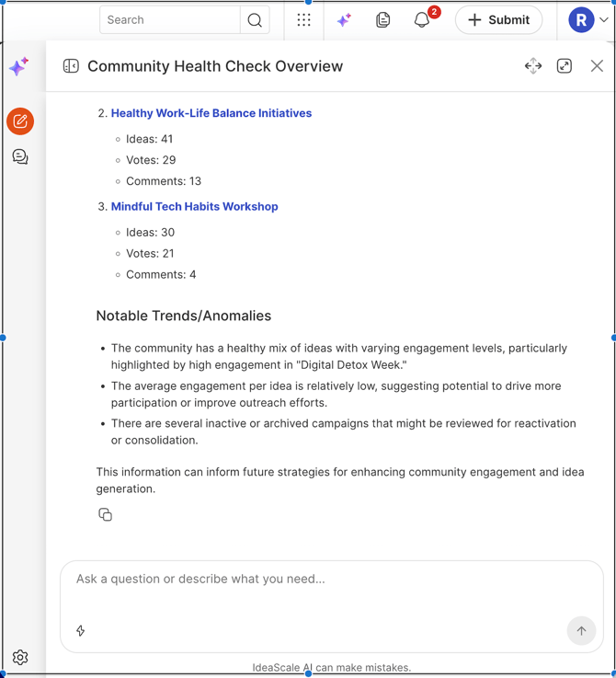Viewport: 616px width, 678px height.
Task: Open notifications bell with 2 badge
Action: coord(422,20)
